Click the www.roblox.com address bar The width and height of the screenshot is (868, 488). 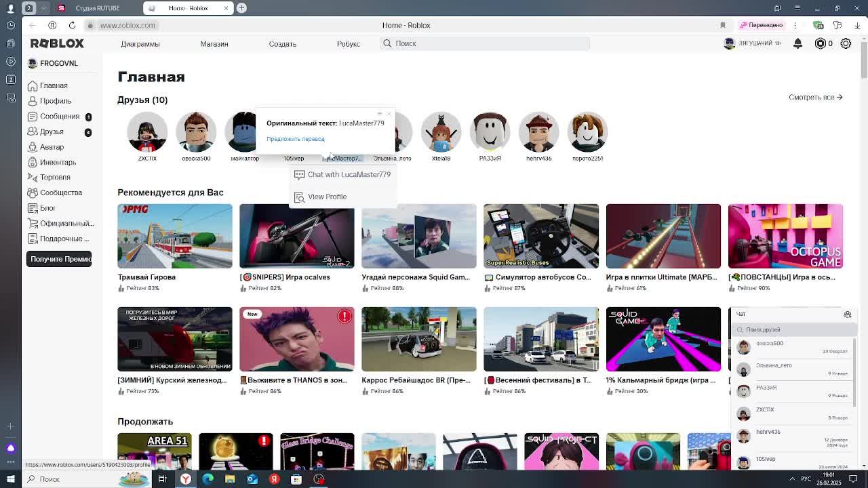click(127, 25)
